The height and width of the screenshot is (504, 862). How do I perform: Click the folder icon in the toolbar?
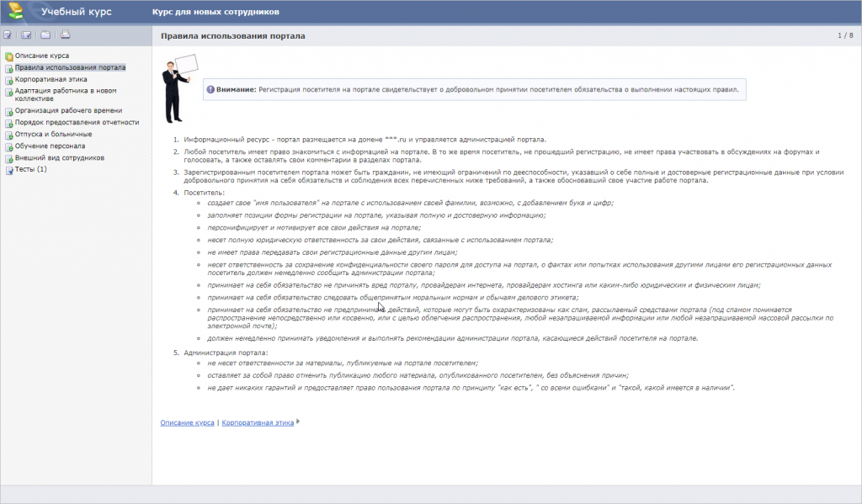[45, 35]
